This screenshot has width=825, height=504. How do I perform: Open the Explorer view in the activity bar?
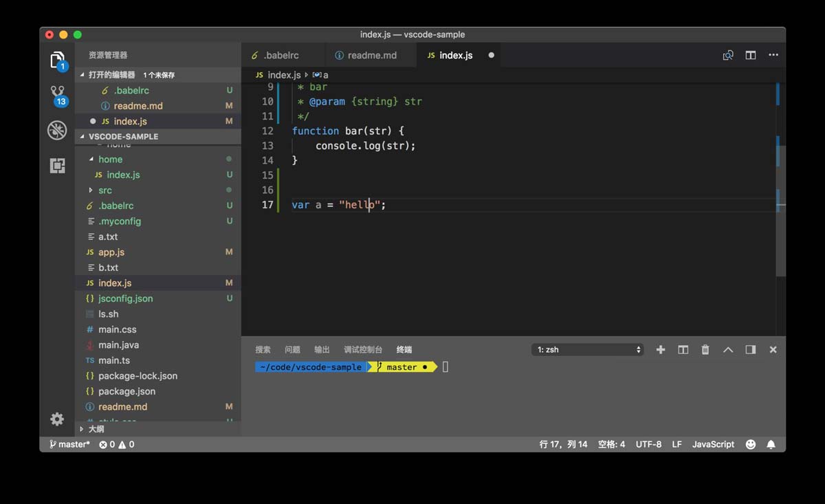pos(57,58)
